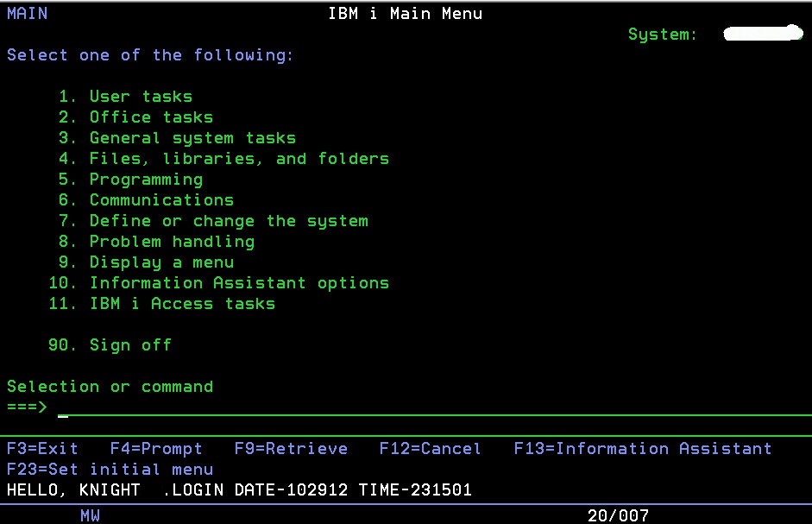Image resolution: width=812 pixels, height=524 pixels.
Task: Click the cursor position indicator 20/007
Action: (614, 514)
